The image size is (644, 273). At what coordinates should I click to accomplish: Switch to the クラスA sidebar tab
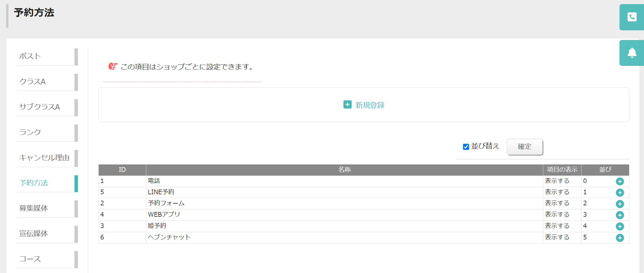47,82
